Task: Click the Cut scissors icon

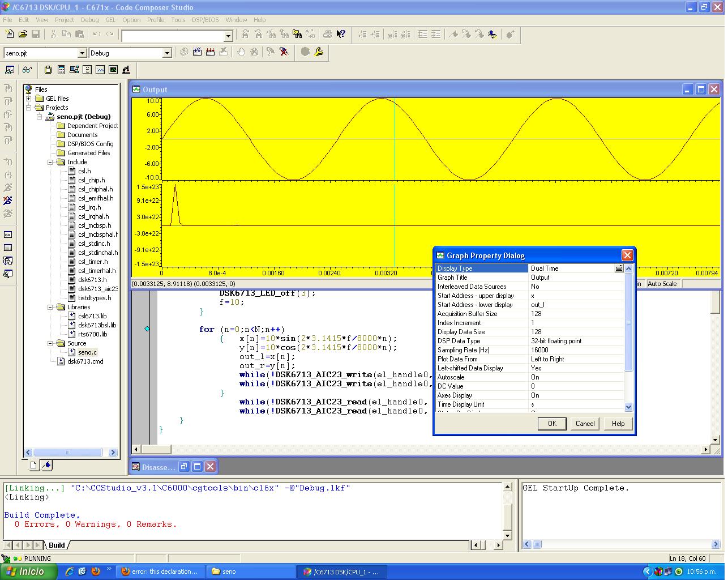Action: click(53, 35)
